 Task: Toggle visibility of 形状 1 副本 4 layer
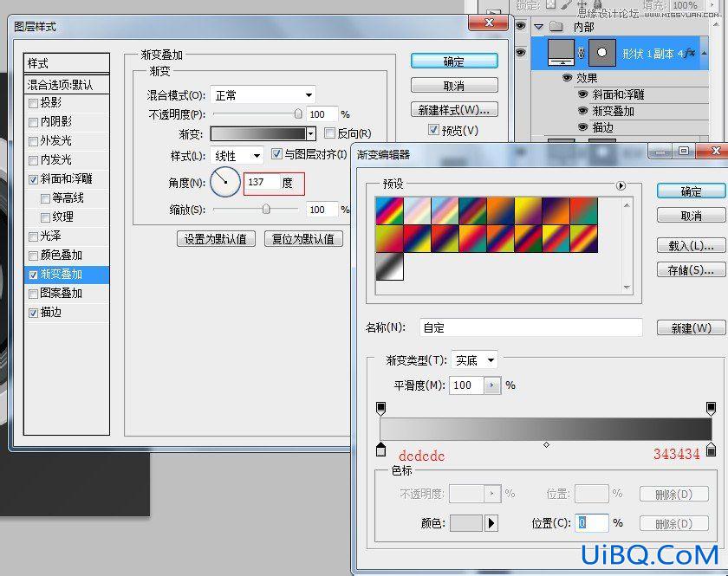point(521,53)
